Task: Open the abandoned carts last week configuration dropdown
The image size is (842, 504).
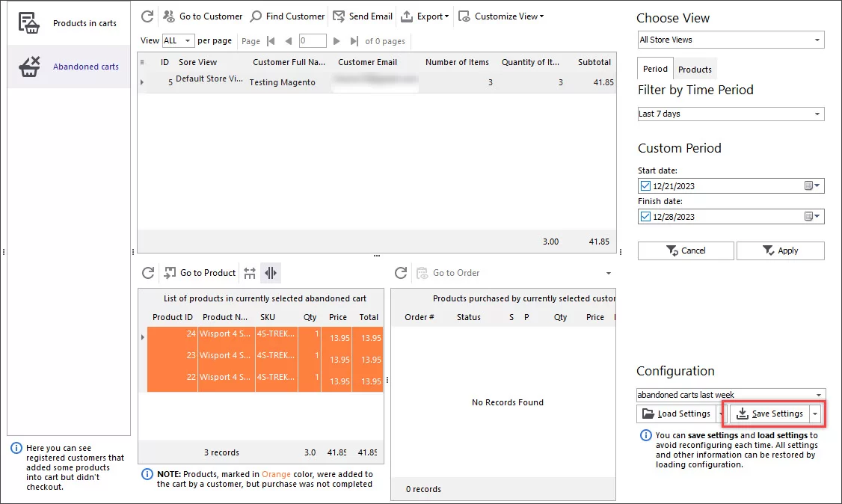Action: tap(731, 395)
